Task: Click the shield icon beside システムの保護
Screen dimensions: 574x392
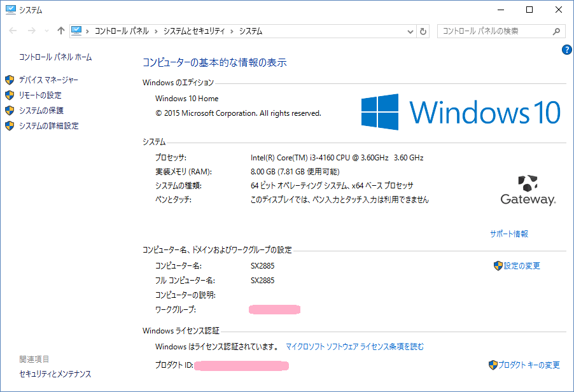Action: click(10, 111)
